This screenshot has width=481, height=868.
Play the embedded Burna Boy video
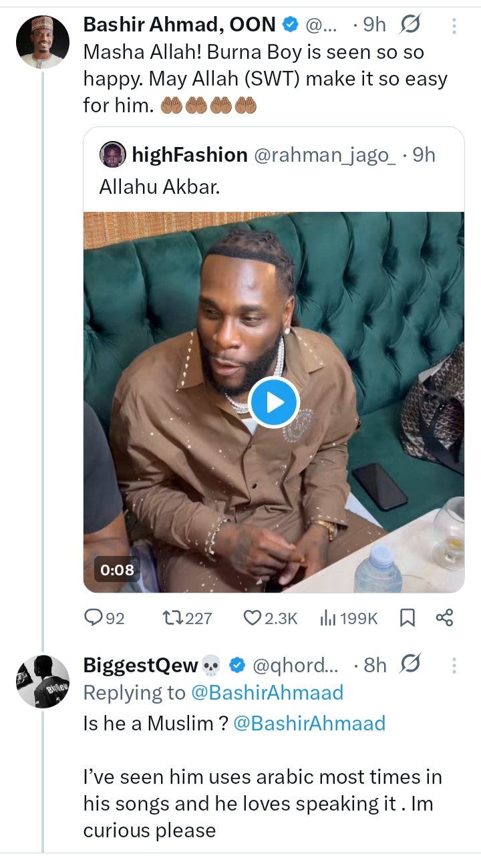click(273, 402)
